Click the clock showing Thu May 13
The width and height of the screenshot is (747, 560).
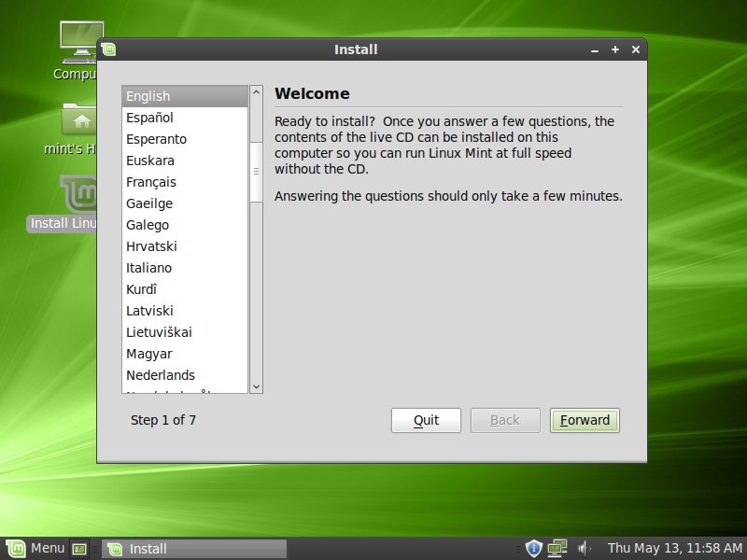point(674,548)
